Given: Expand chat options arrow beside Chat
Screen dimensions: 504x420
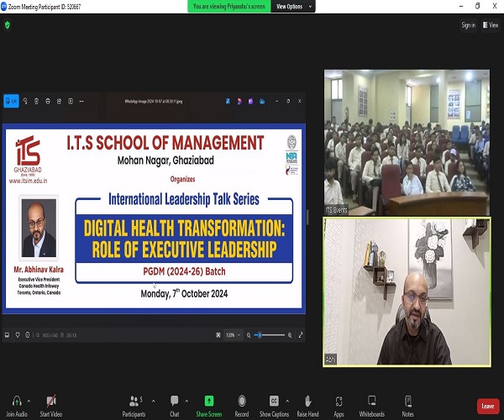Looking at the screenshot, I should (x=186, y=401).
